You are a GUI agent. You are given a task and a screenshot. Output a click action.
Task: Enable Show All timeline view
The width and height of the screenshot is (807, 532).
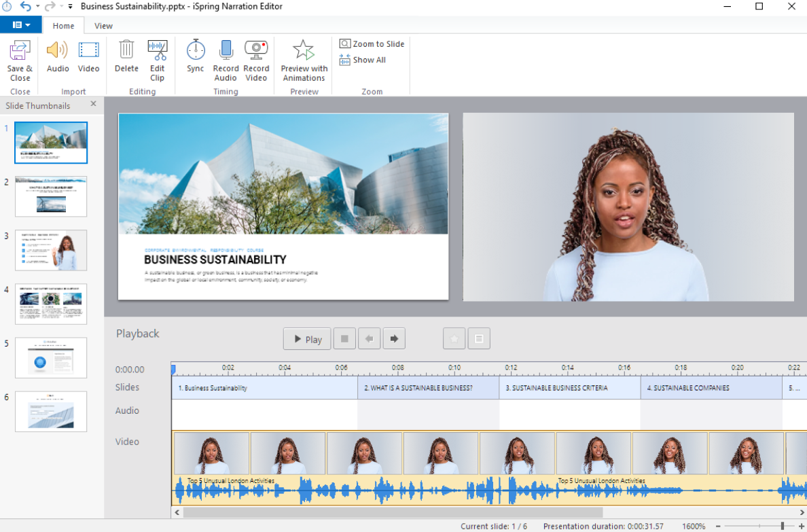362,60
